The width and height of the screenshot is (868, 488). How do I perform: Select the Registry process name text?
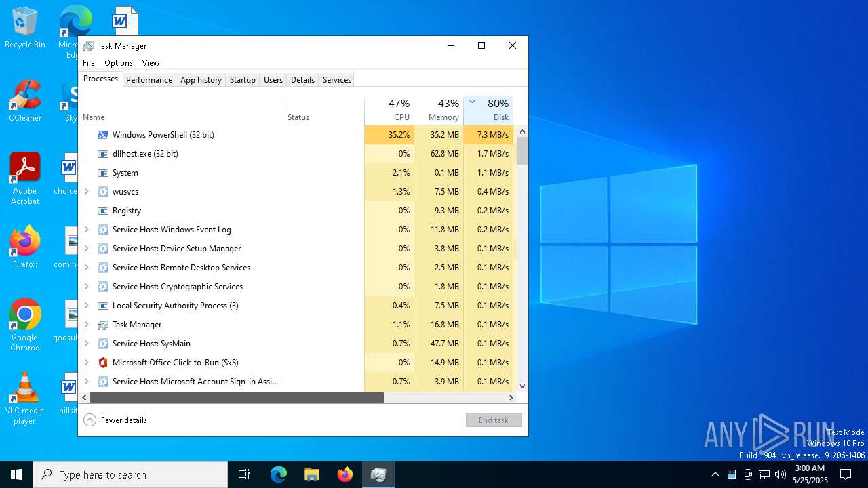pyautogui.click(x=127, y=211)
